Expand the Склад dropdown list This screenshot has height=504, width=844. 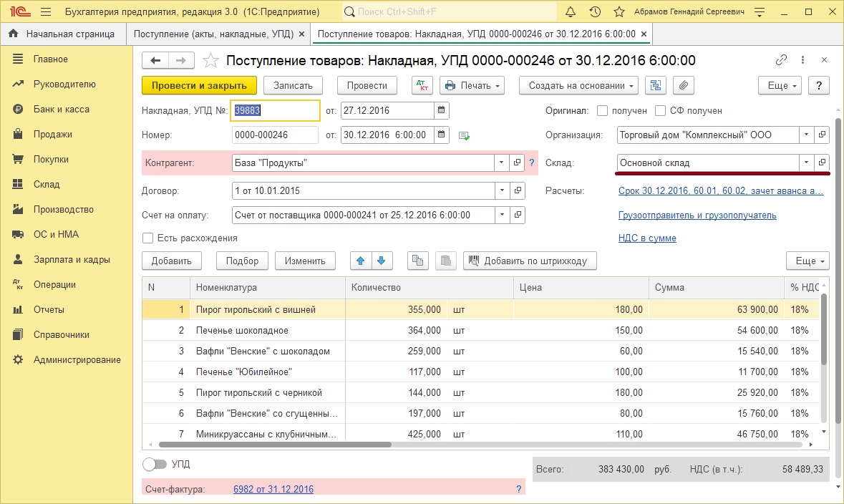(807, 163)
